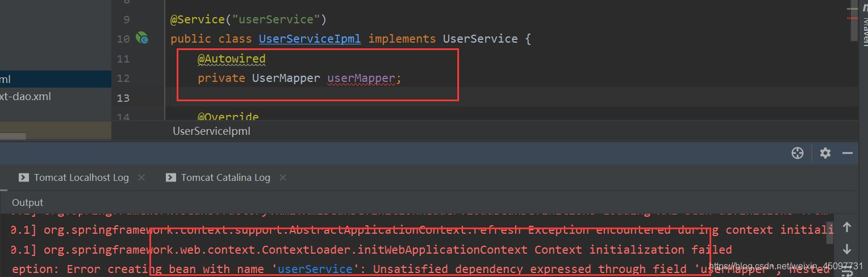Click the @Service annotation on line 9

[x=197, y=19]
